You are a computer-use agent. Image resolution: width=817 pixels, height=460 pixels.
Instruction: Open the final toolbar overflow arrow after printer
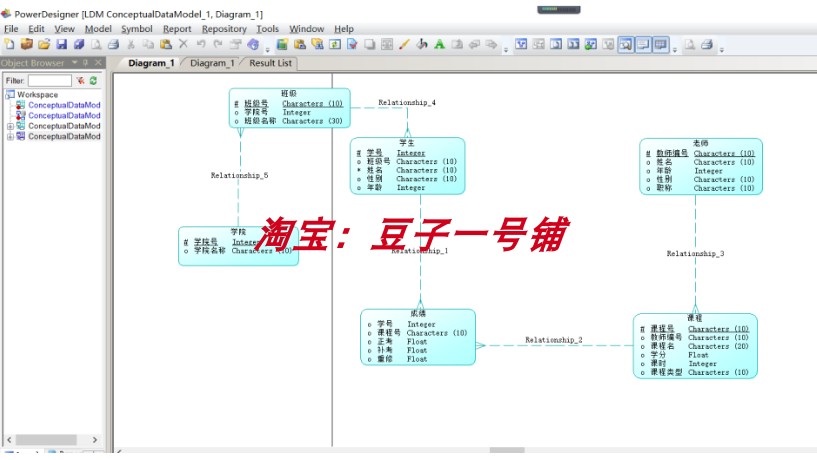[722, 50]
